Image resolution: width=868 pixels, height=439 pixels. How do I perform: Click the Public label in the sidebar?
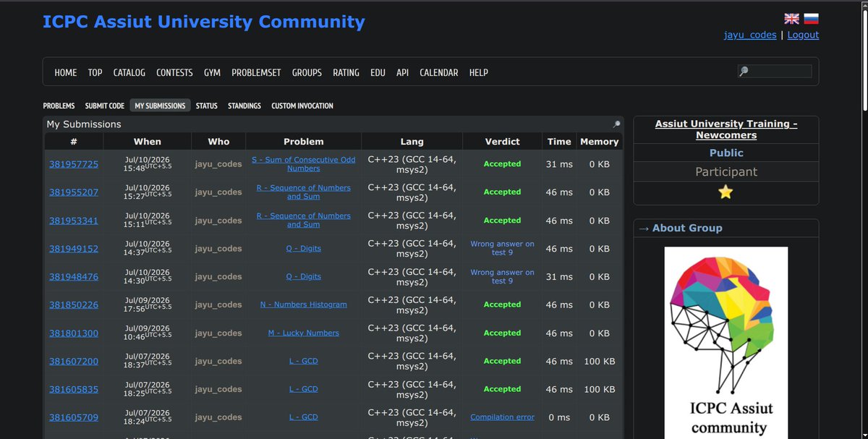(x=726, y=153)
